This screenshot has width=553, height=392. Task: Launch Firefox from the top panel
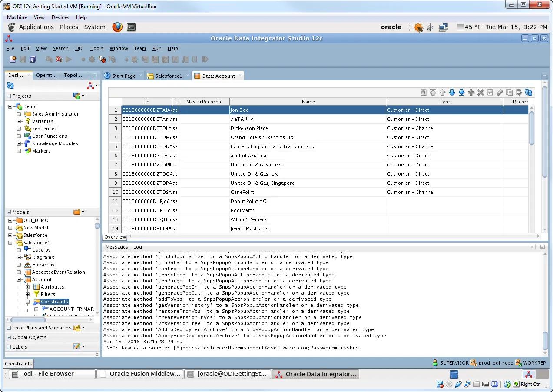pos(117,27)
